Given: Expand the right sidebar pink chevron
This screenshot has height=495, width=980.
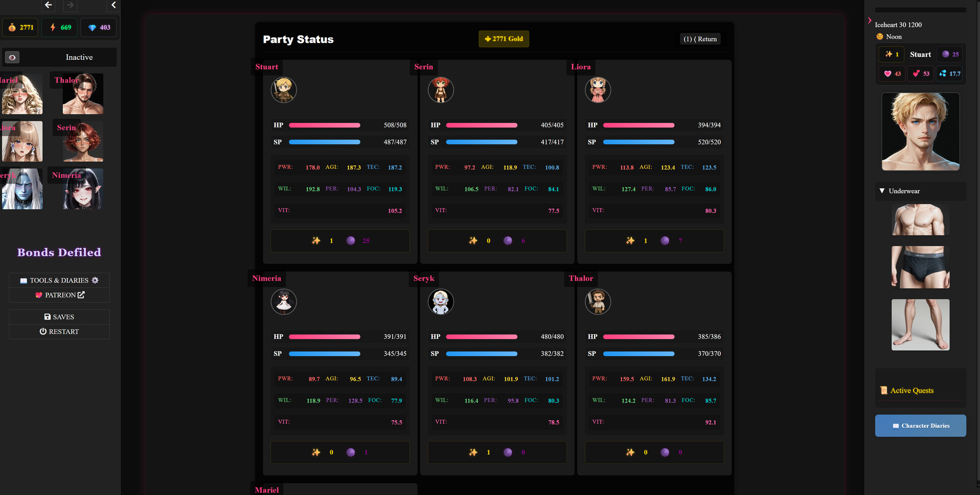Looking at the screenshot, I should pos(870,20).
